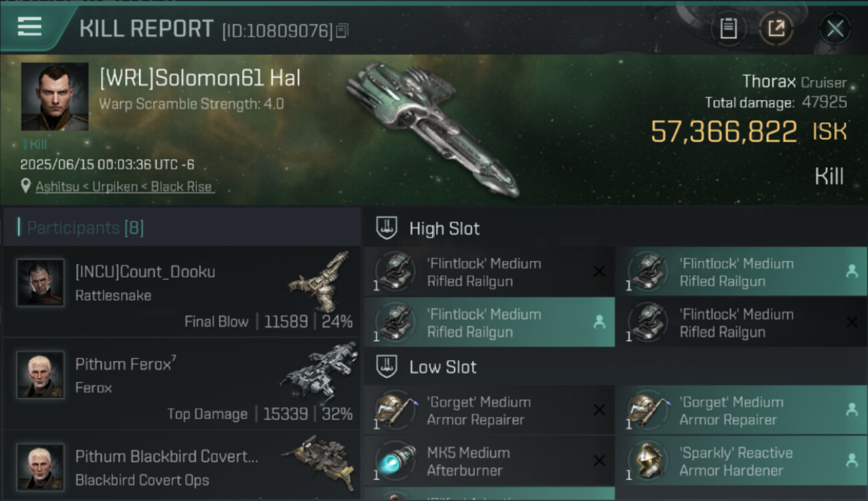Click dropped marker on Reactive Armor Hardener
Screen dimensions: 868x501
click(851, 460)
